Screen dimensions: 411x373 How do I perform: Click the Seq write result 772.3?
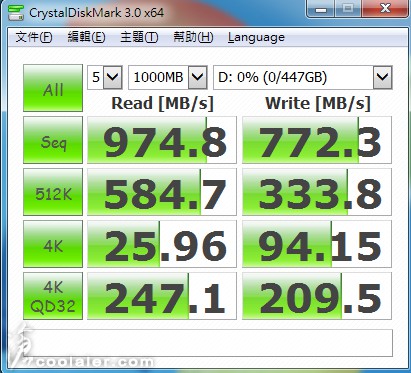[x=317, y=140]
